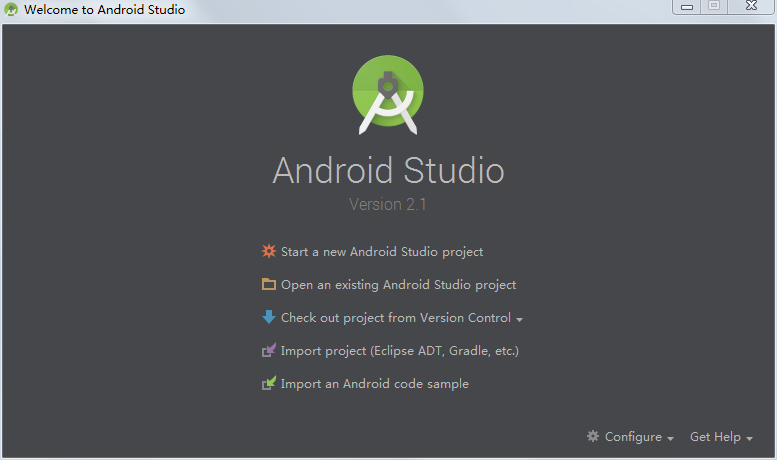Click the Android Studio icon in title bar
Viewport: 777px width, 460px height.
coord(11,9)
